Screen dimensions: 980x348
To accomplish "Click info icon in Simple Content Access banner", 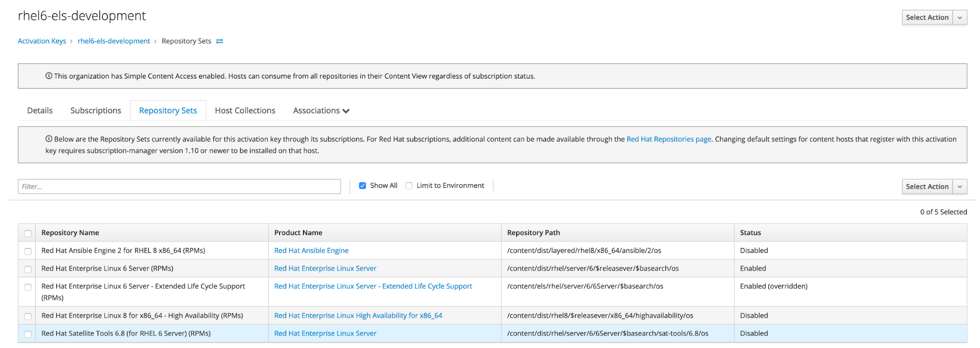I will pos(49,76).
